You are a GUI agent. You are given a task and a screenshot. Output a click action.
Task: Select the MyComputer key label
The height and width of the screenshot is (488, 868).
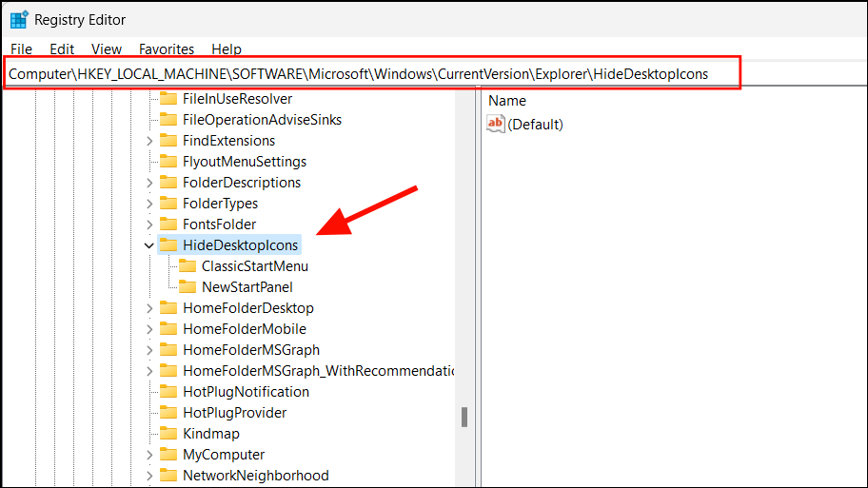coord(224,455)
